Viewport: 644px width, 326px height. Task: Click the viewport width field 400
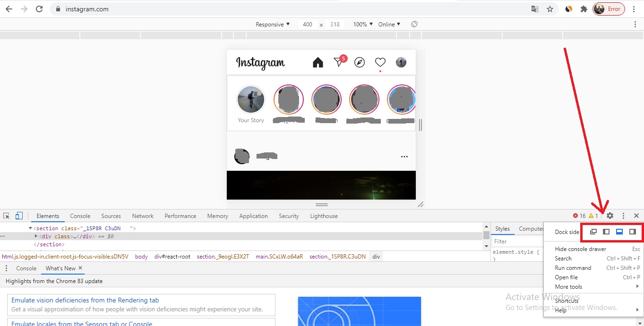308,24
